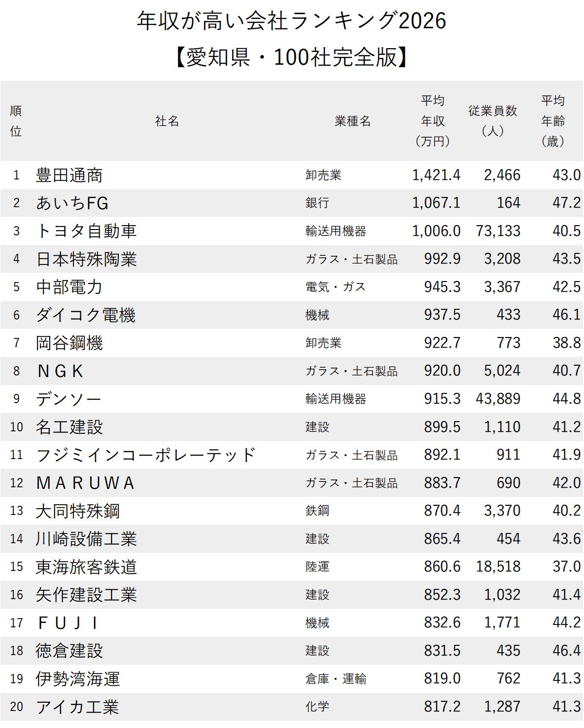Screen dimensions: 584x728
Task: Click salary value 883.7 for MARUWA
Action: [x=442, y=483]
